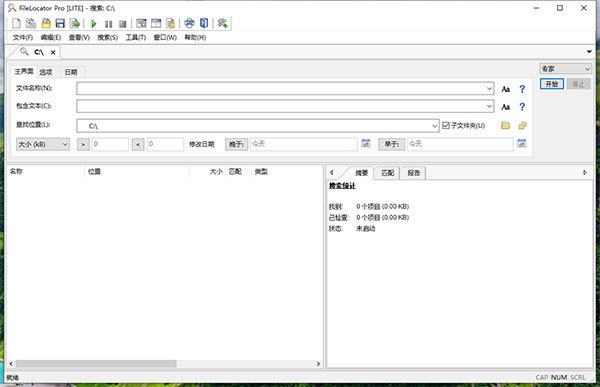Viewport: 600px width, 387px height.
Task: Print results using printer icon
Action: coord(189,23)
